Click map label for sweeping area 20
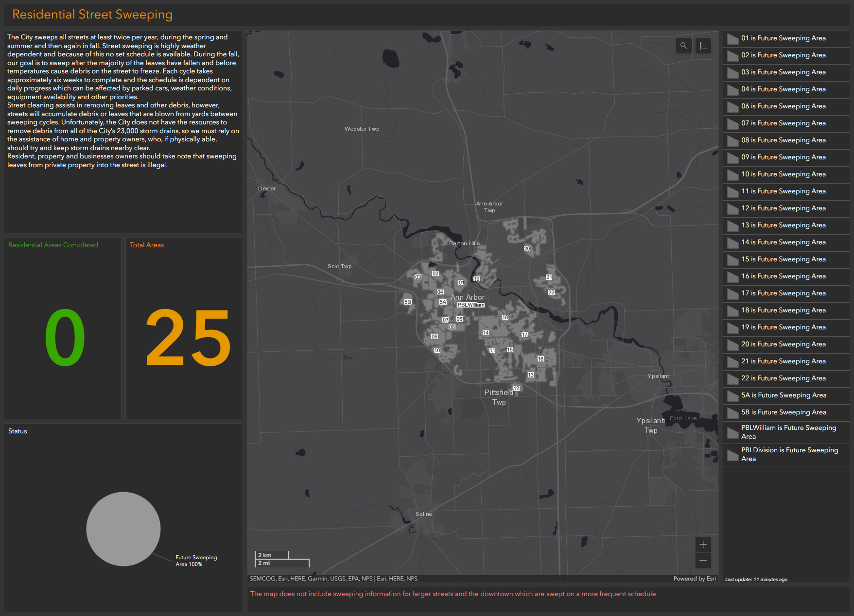The image size is (854, 616). coord(527,249)
